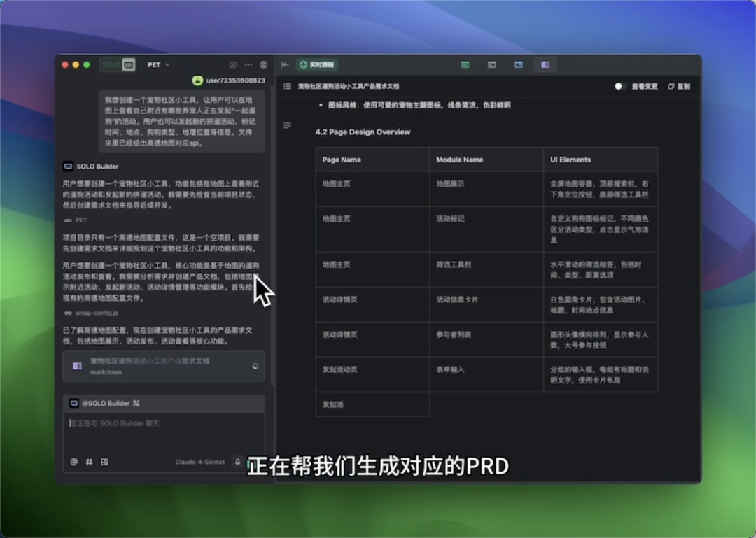Viewport: 756px width, 538px height.
Task: Start a new chat via top icon
Action: [x=233, y=64]
